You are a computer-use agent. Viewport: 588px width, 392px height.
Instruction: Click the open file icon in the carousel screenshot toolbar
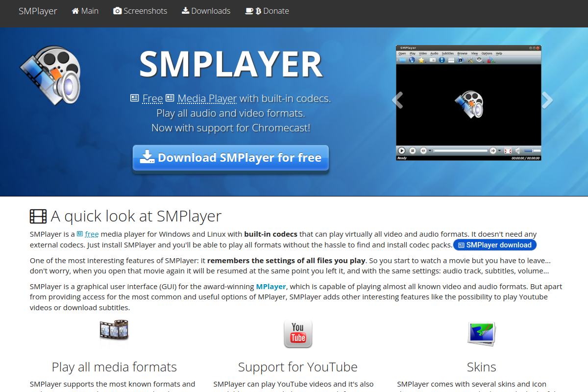tap(402, 60)
